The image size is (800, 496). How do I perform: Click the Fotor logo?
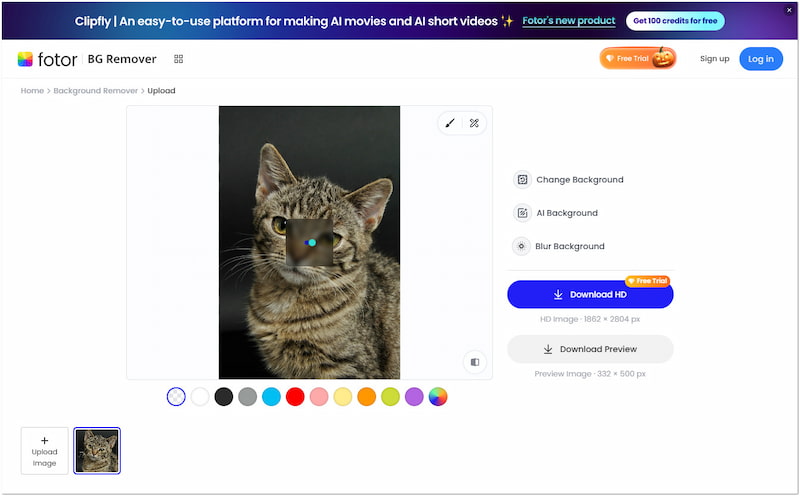point(46,59)
